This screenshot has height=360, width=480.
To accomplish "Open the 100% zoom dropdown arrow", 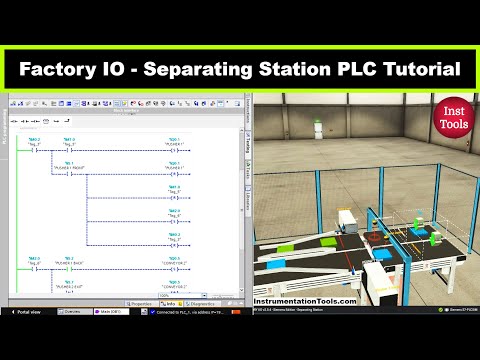I will pos(204,295).
